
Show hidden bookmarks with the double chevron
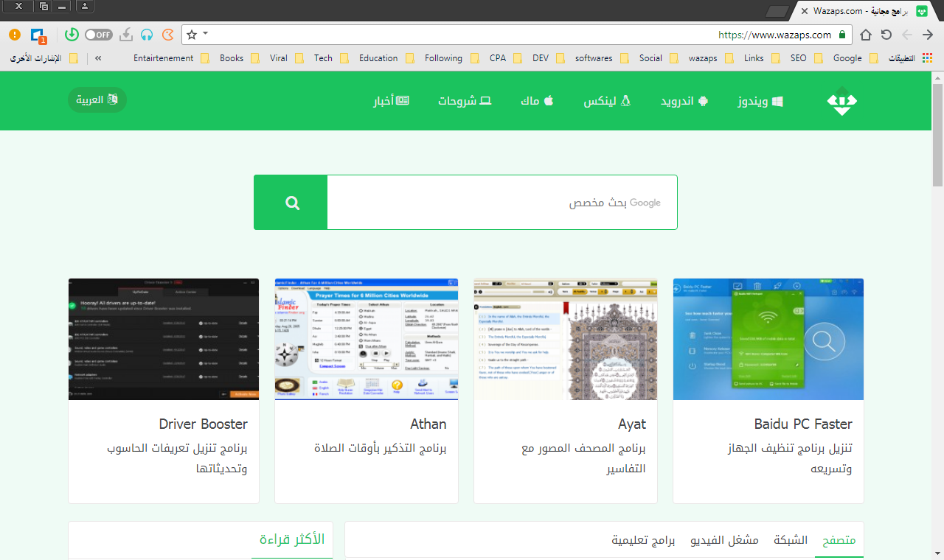pyautogui.click(x=99, y=58)
